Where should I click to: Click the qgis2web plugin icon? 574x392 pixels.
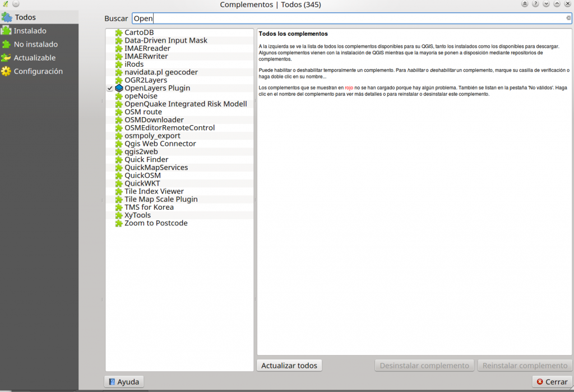pyautogui.click(x=119, y=151)
